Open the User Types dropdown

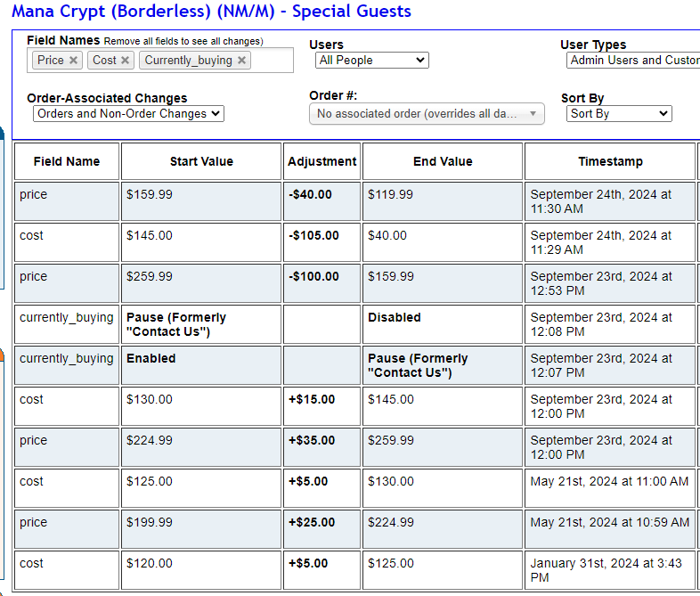pos(633,61)
